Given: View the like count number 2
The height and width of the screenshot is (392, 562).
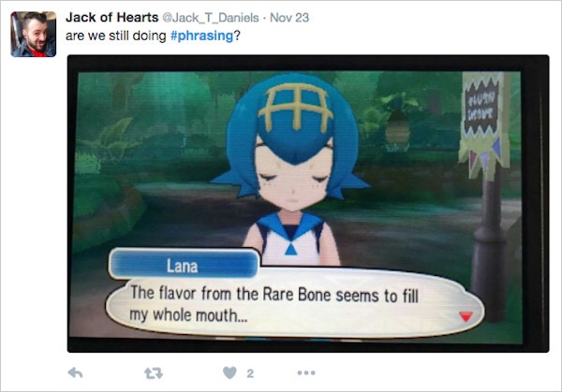Looking at the screenshot, I should coord(250,373).
